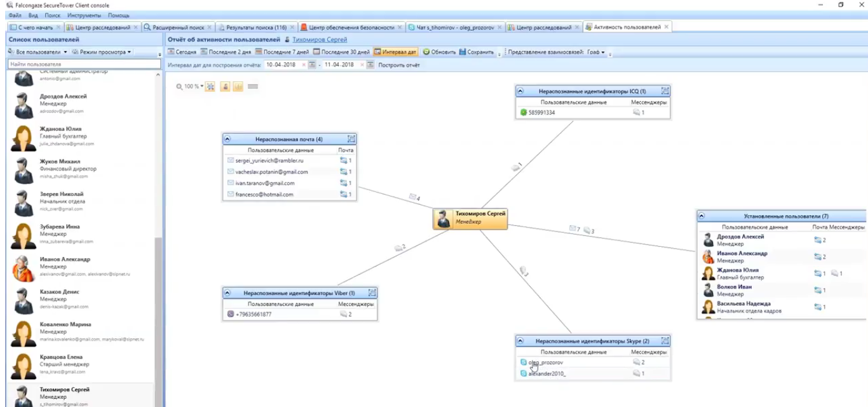This screenshot has height=407, width=868.
Task: Maximize the Skype identifiers panel icon
Action: point(665,341)
